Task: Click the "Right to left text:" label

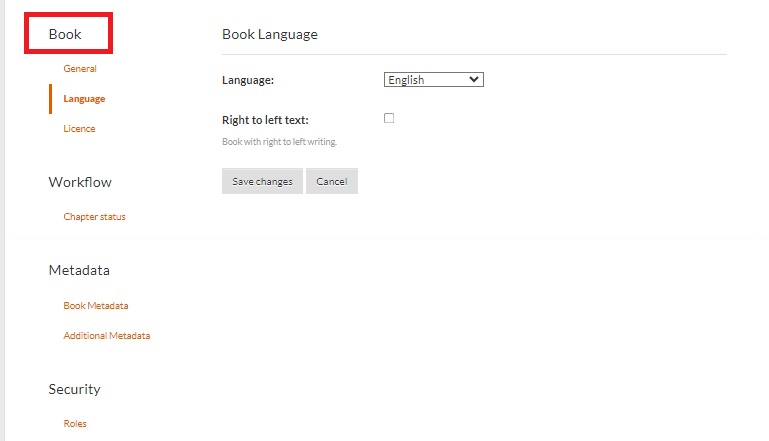Action: (265, 120)
